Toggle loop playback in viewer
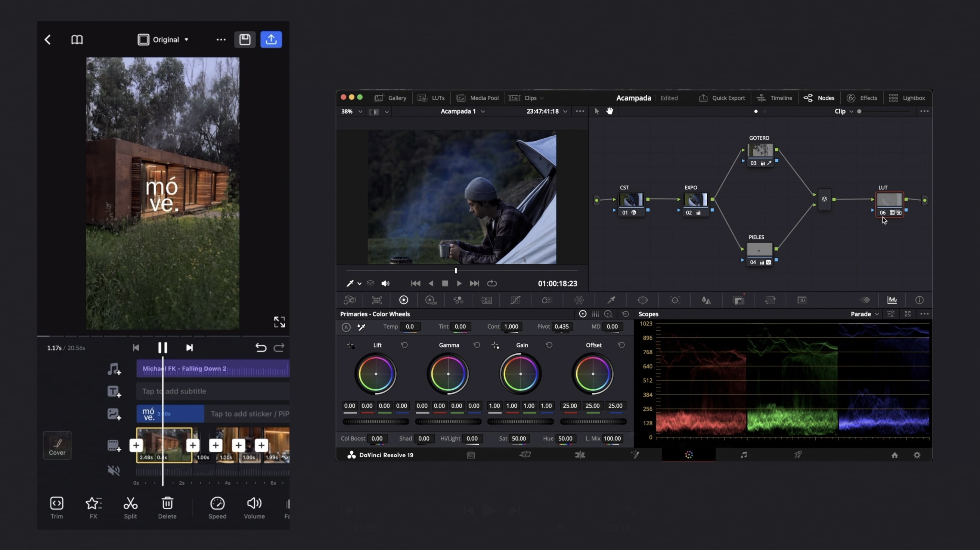980x550 pixels. pyautogui.click(x=492, y=284)
